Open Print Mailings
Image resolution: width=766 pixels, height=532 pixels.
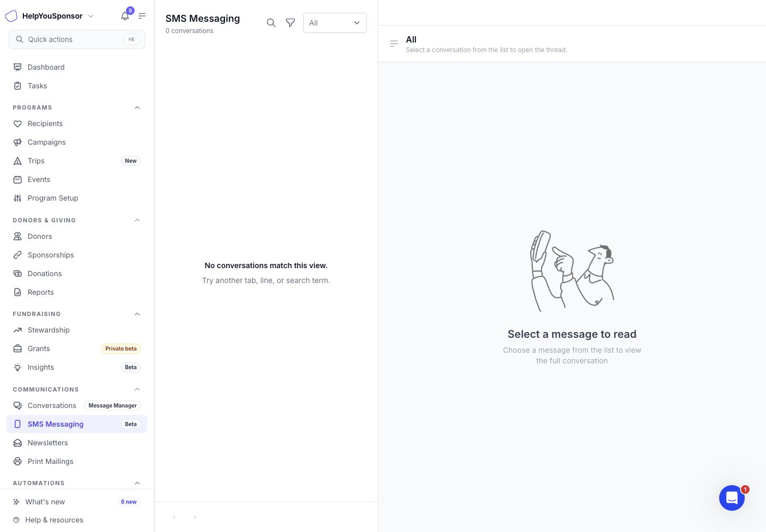77,461
